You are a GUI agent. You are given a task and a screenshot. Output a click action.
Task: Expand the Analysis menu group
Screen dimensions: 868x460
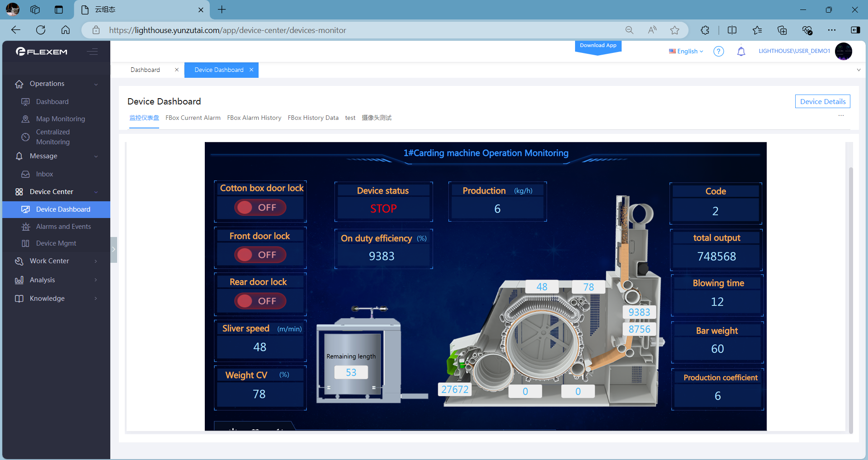[x=96, y=280]
